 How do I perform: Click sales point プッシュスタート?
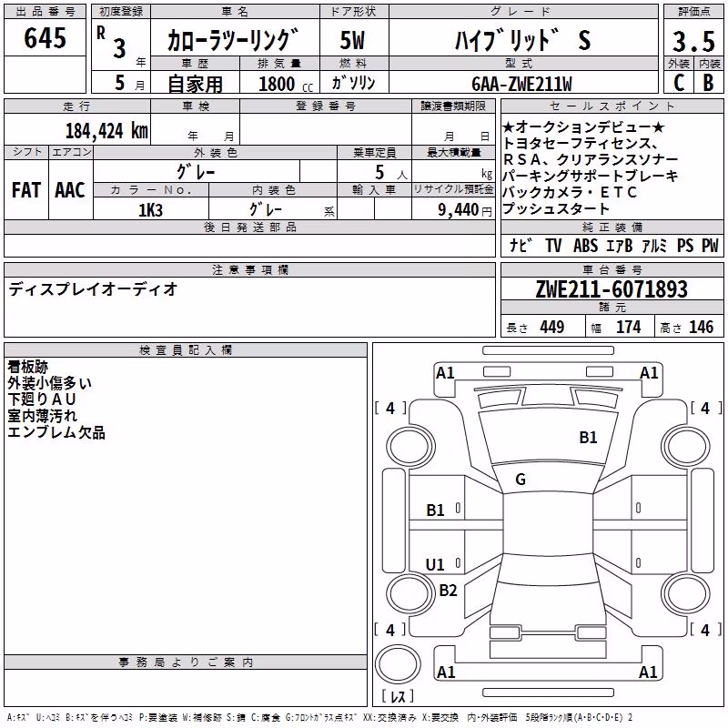coord(556,208)
